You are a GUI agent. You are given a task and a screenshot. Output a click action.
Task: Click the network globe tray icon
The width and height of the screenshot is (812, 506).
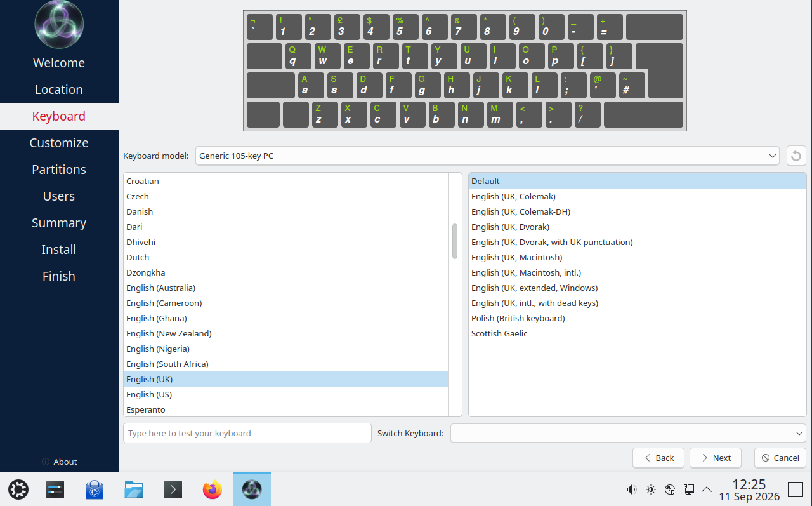tap(669, 489)
